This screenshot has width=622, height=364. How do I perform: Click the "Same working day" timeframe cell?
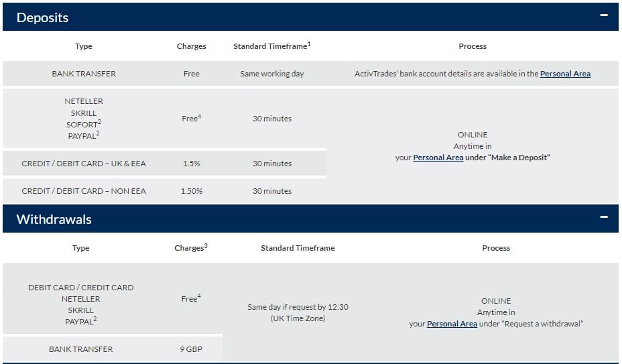tap(271, 74)
